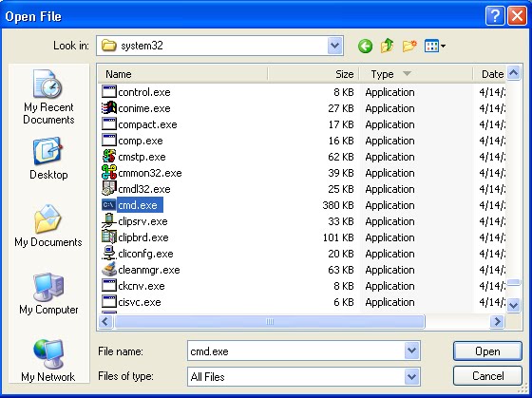532x398 pixels.
Task: Click the 27 KB size cell
Action: (341, 108)
